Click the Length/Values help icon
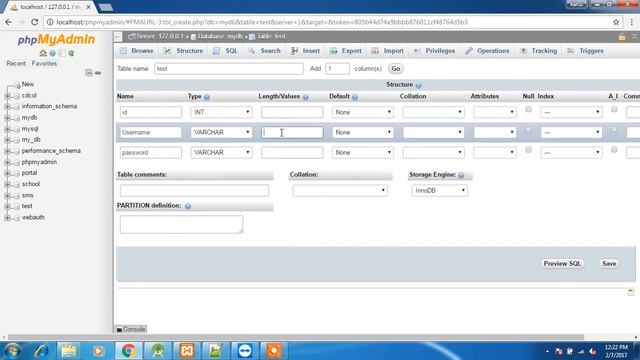Screen dimensions: 640x360 pos(305,97)
